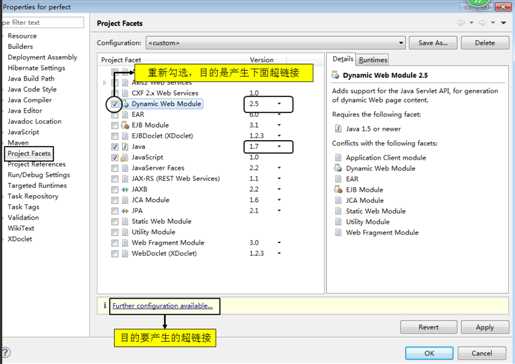
Task: Click the Utility Module facet icon
Action: coord(125,232)
